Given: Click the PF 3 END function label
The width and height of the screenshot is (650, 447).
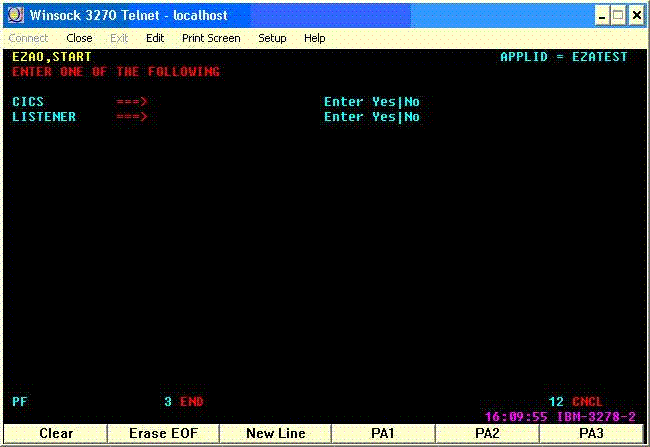Looking at the screenshot, I should click(x=184, y=402).
